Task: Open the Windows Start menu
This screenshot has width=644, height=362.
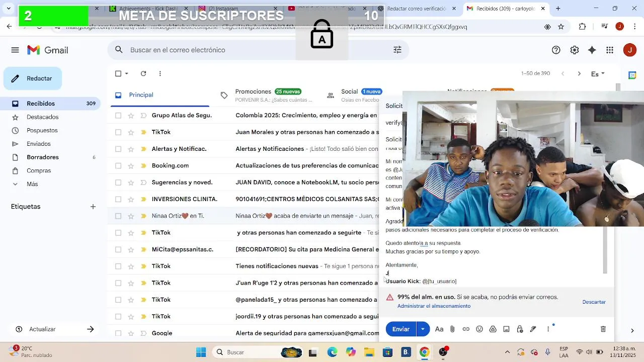Action: 201,352
